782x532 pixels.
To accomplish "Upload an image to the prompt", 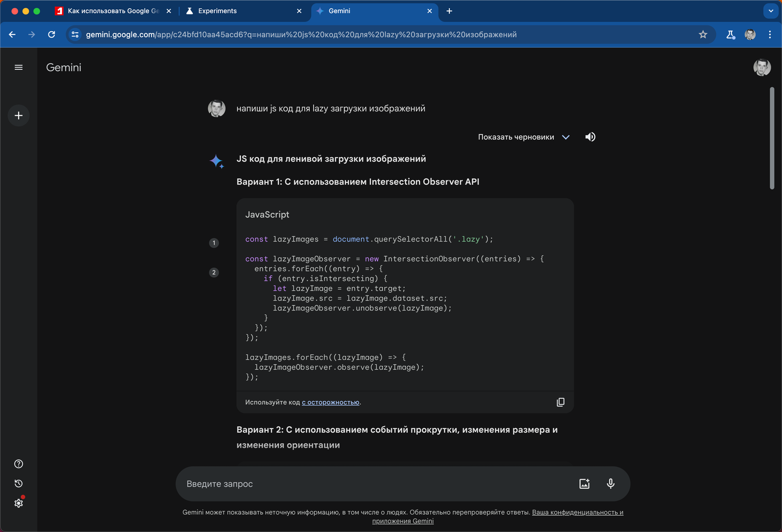I will coord(584,484).
